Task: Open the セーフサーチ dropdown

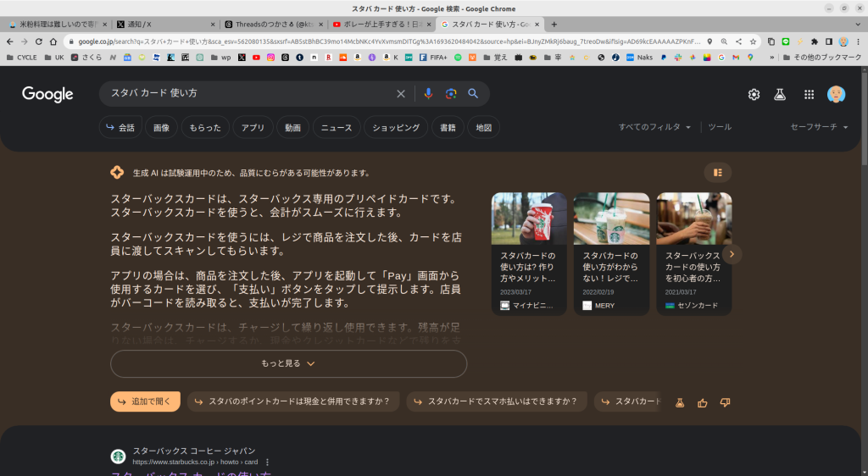Action: point(819,126)
